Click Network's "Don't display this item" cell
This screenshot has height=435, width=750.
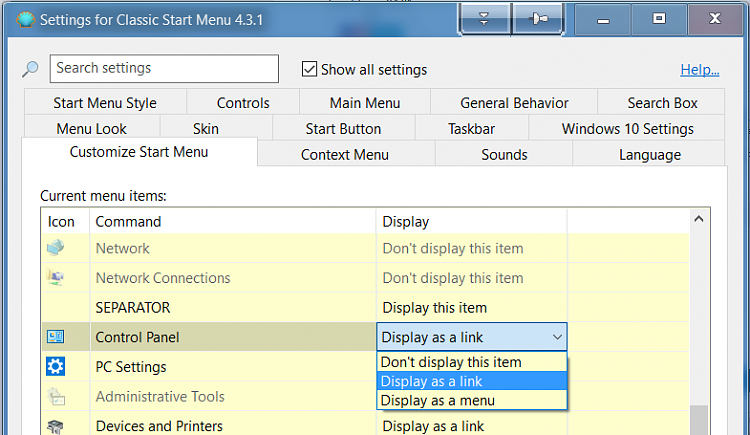[472, 248]
